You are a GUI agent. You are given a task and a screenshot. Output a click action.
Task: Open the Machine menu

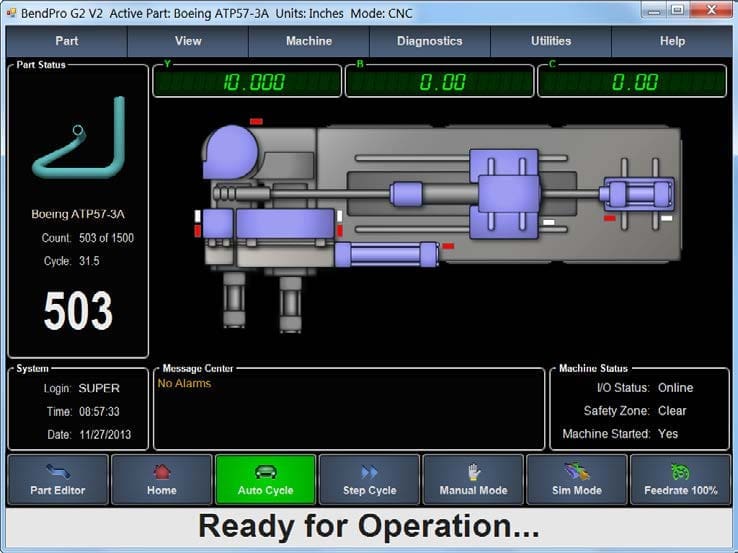(x=309, y=41)
